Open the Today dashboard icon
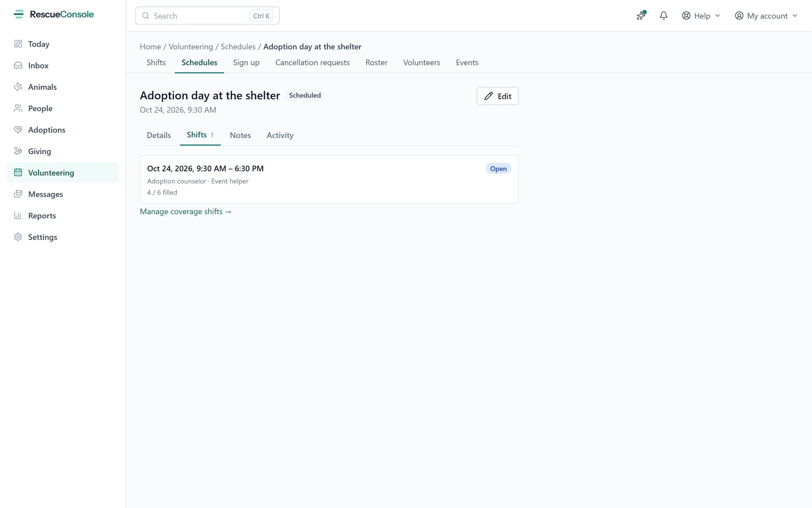 (x=18, y=44)
